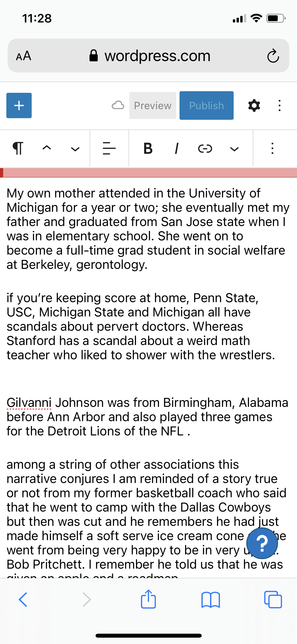Open the editor options three-dot menu

point(280,105)
